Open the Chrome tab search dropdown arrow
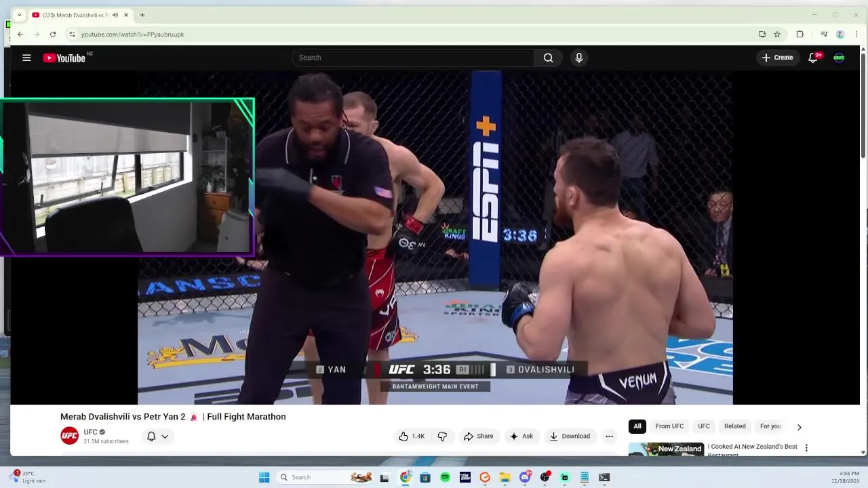This screenshot has height=488, width=868. [19, 15]
